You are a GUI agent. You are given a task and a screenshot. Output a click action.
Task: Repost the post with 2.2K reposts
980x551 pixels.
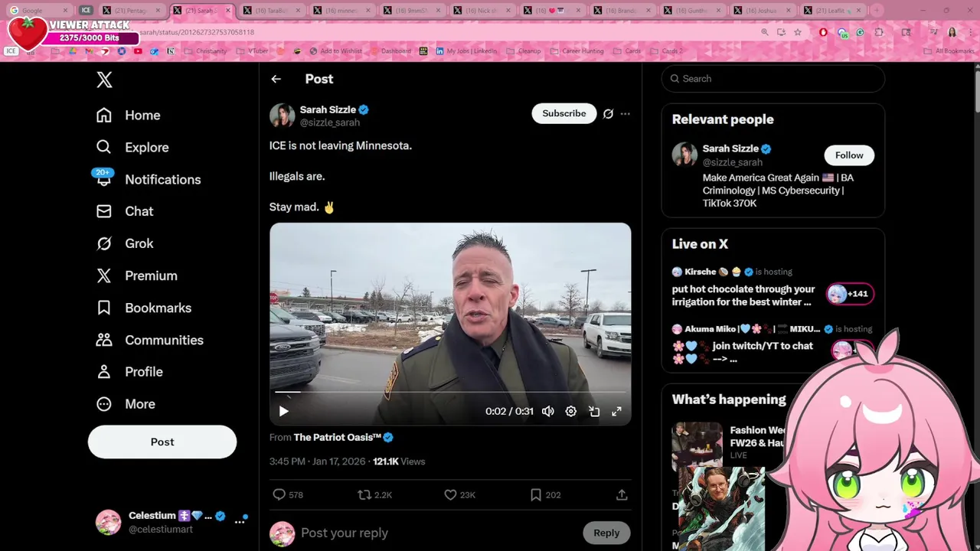375,495
